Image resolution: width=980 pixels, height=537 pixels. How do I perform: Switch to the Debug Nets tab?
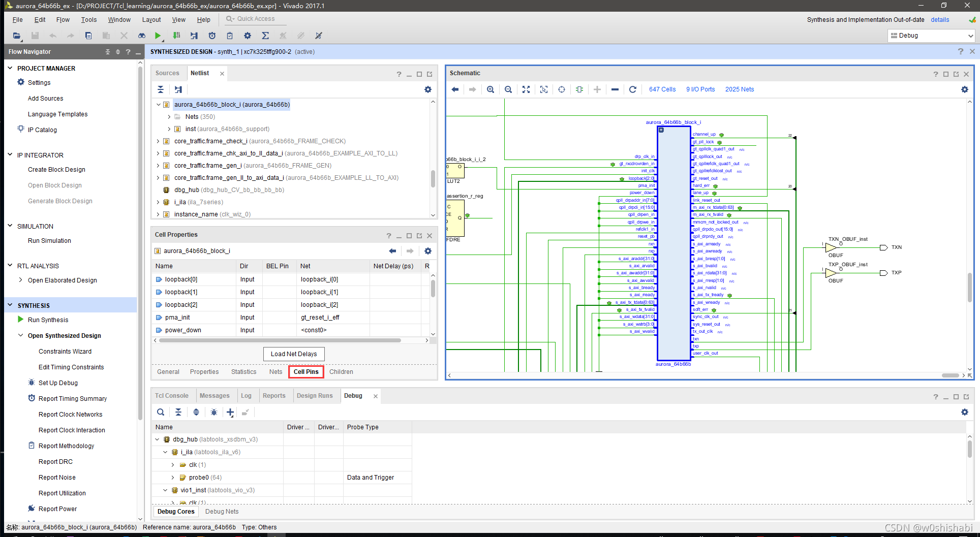point(222,512)
